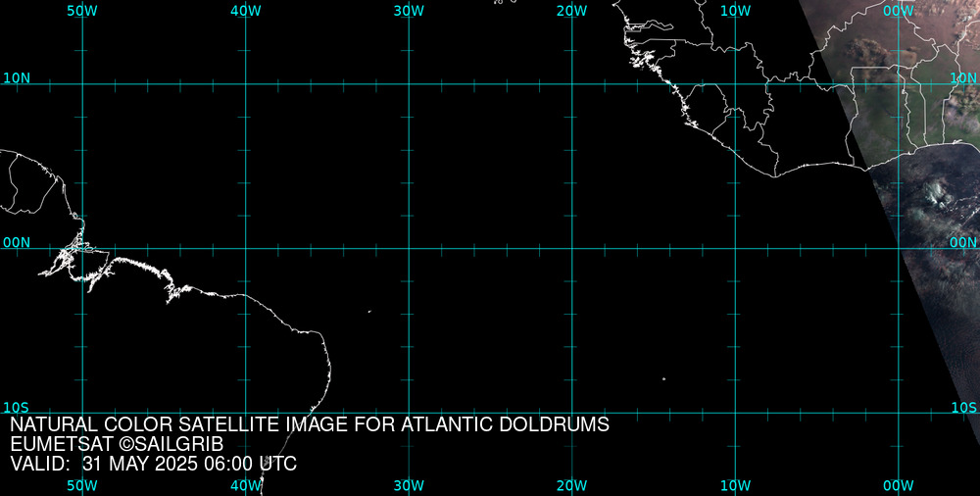Click the "EUMETSAT ©SAILGRIB" credit line
980x496 pixels.
(117, 445)
